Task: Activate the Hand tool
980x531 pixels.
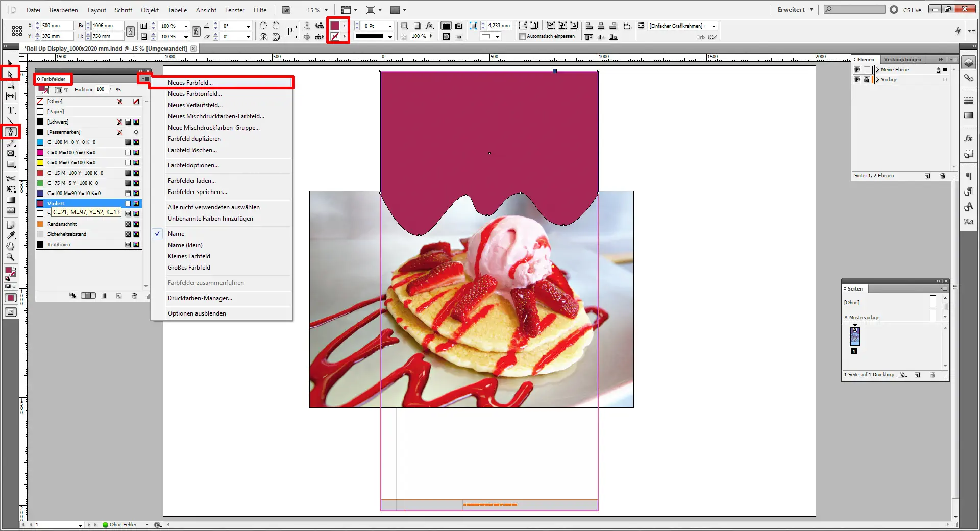Action: (10, 247)
